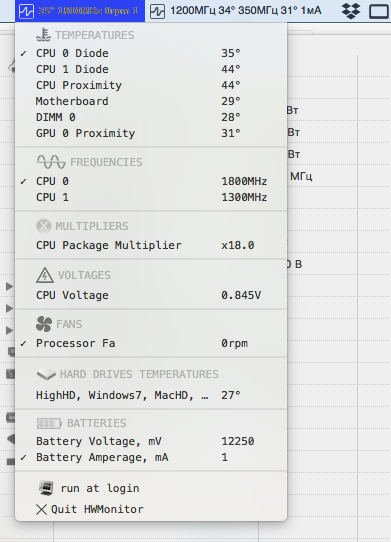
Task: Select the CPU Voltage menu entry
Action: 151,295
